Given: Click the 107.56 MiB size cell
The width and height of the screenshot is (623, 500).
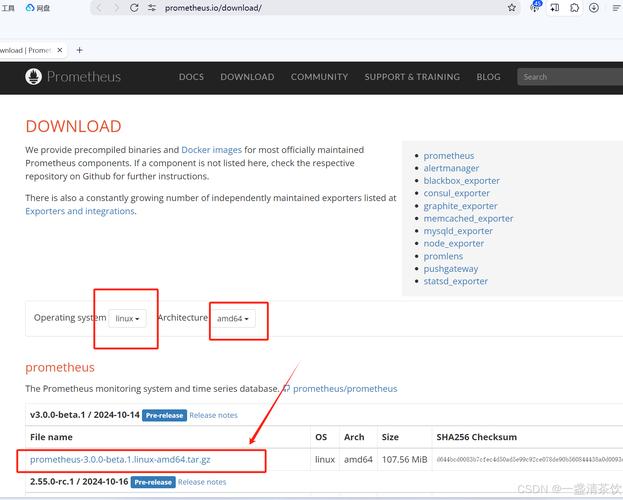Looking at the screenshot, I should (404, 459).
